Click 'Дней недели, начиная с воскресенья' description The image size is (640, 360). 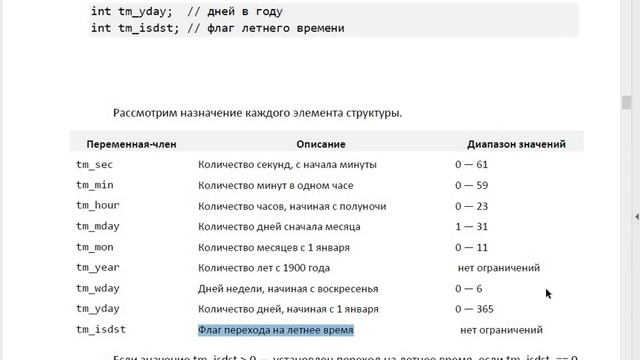point(288,289)
